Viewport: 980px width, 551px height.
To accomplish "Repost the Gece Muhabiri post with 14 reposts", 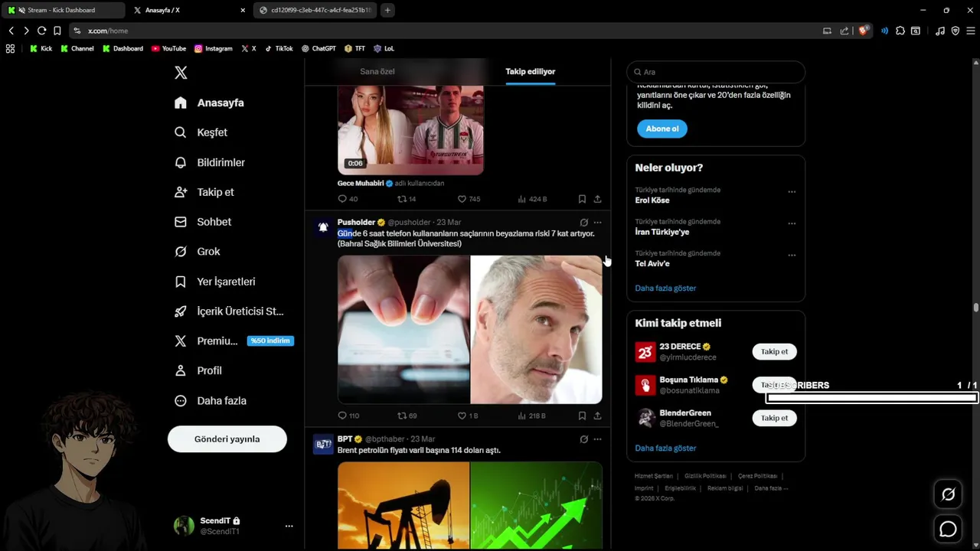I will (402, 199).
